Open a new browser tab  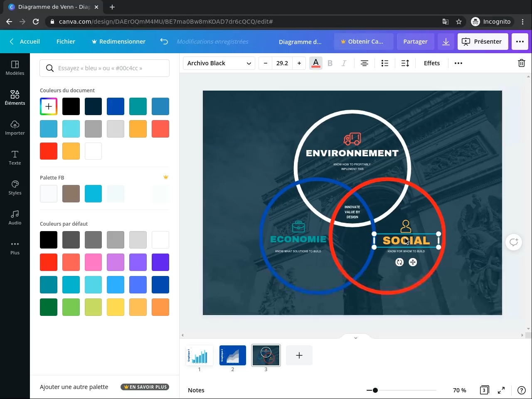pyautogui.click(x=112, y=7)
